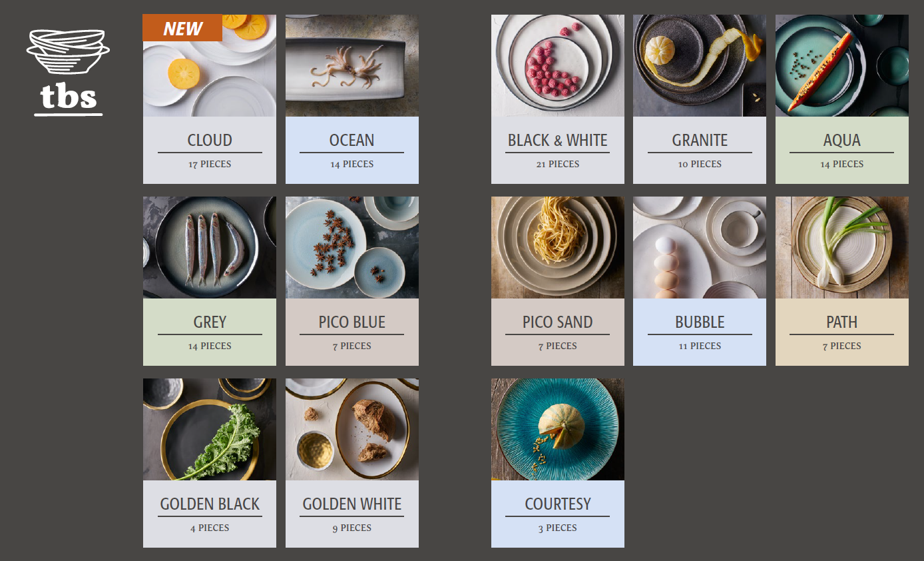The image size is (924, 561).
Task: View the Pico Blue star anise image
Action: click(352, 248)
